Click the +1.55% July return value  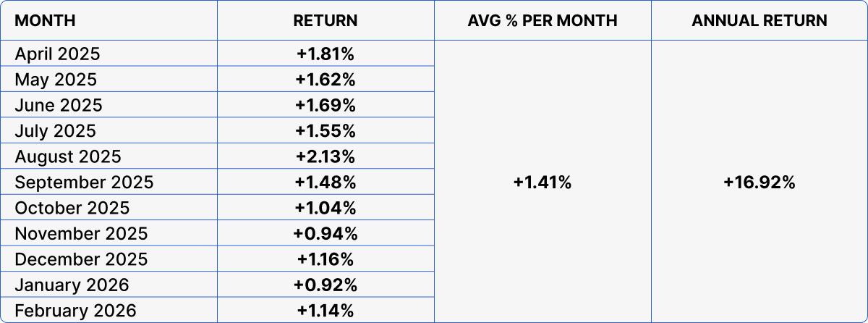(325, 131)
